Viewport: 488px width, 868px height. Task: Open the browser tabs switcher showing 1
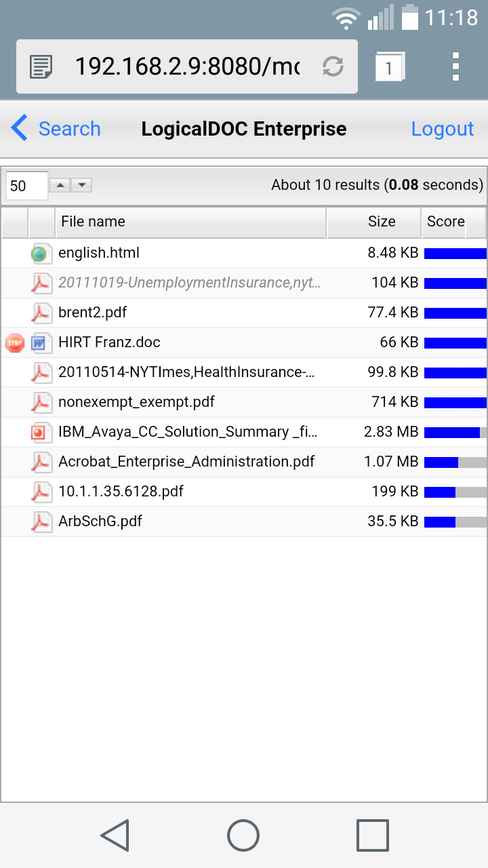389,67
